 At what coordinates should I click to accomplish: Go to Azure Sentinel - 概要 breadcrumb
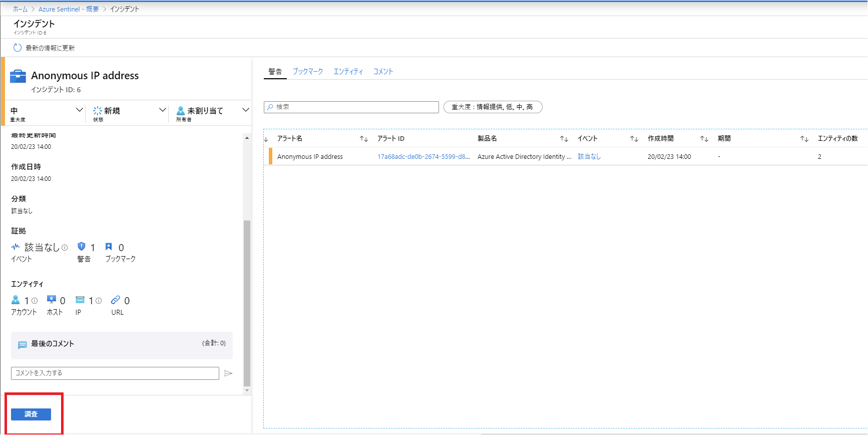pyautogui.click(x=69, y=9)
